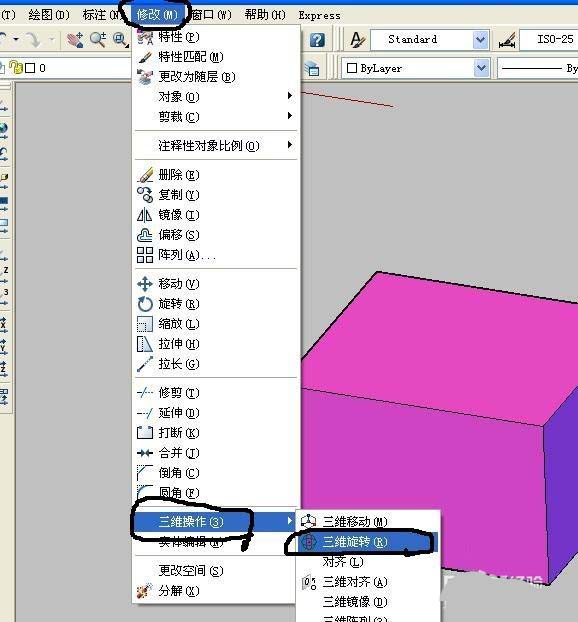The image size is (578, 622).
Task: Open the 标注 Dimension menu
Action: coord(101,15)
